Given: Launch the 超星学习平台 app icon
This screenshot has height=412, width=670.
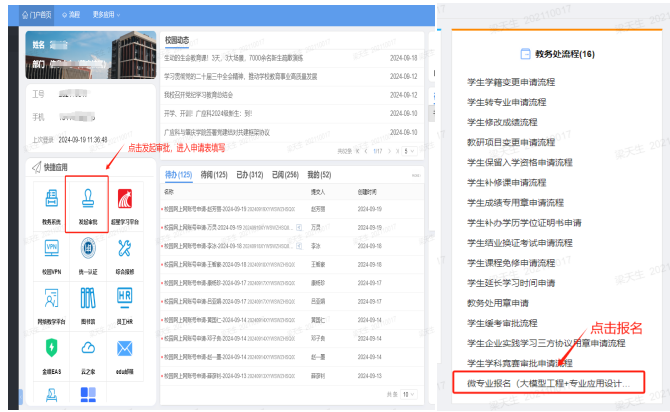Looking at the screenshot, I should click(125, 202).
